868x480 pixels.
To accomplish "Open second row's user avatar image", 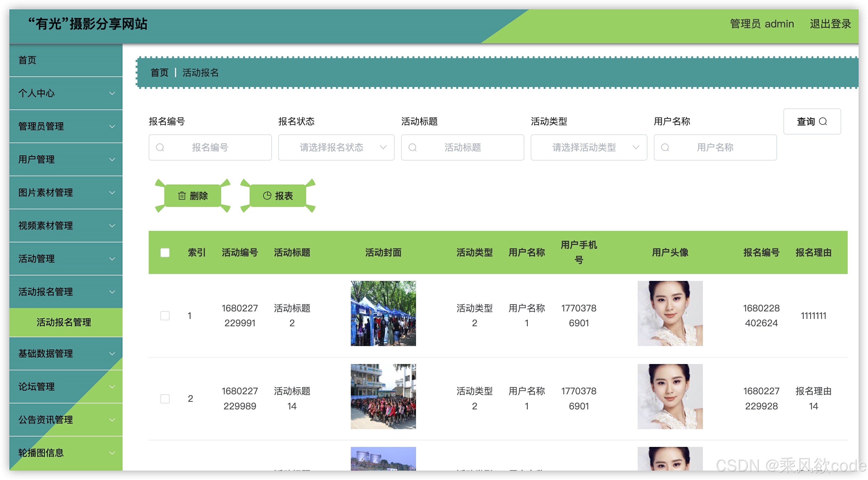I will coord(670,396).
